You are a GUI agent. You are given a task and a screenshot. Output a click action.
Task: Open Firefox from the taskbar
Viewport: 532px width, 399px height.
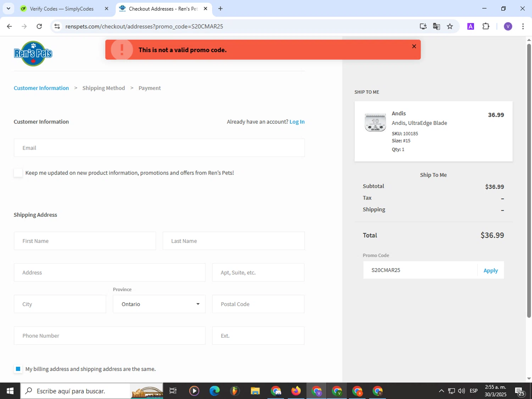pyautogui.click(x=296, y=391)
